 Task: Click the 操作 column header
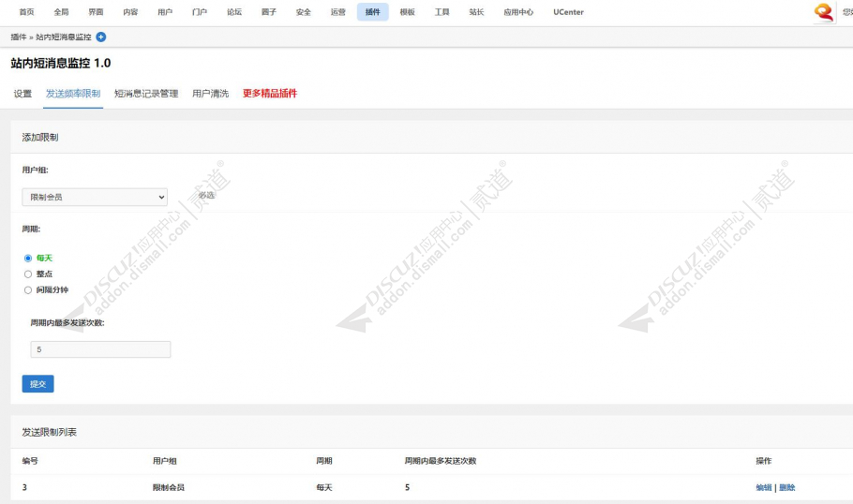tap(764, 461)
